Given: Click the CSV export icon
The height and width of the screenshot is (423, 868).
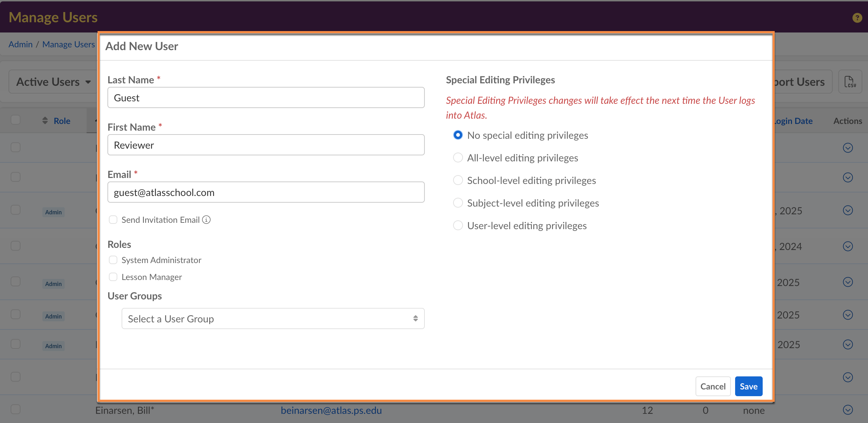Looking at the screenshot, I should [850, 82].
